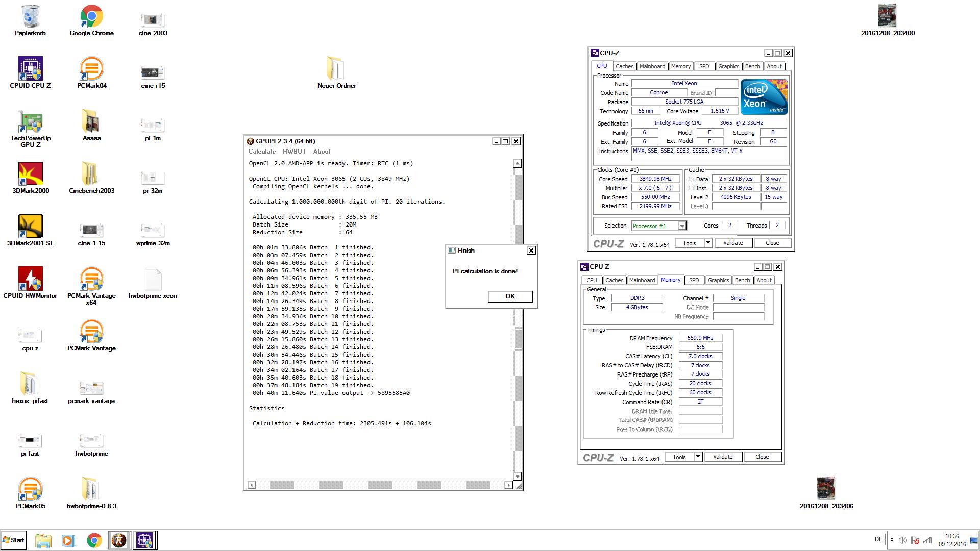Click the CPU-Z taskbar button
The width and height of the screenshot is (980, 551).
click(x=144, y=540)
